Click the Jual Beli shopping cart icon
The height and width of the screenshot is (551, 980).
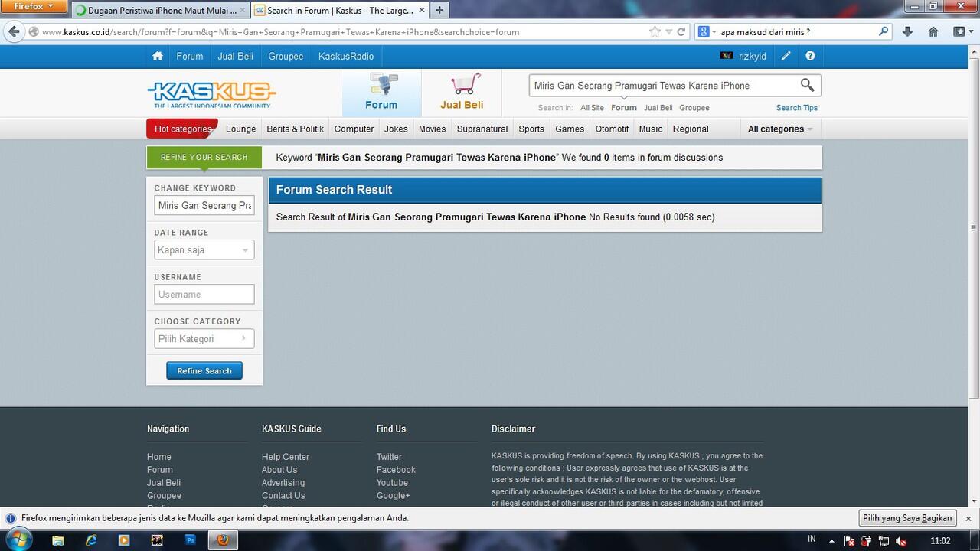(x=465, y=84)
